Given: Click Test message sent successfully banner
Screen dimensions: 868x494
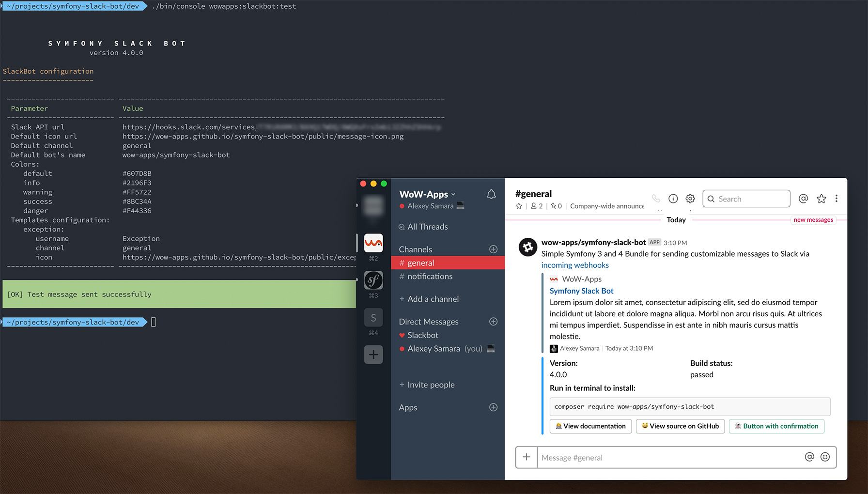Looking at the screenshot, I should (x=179, y=294).
